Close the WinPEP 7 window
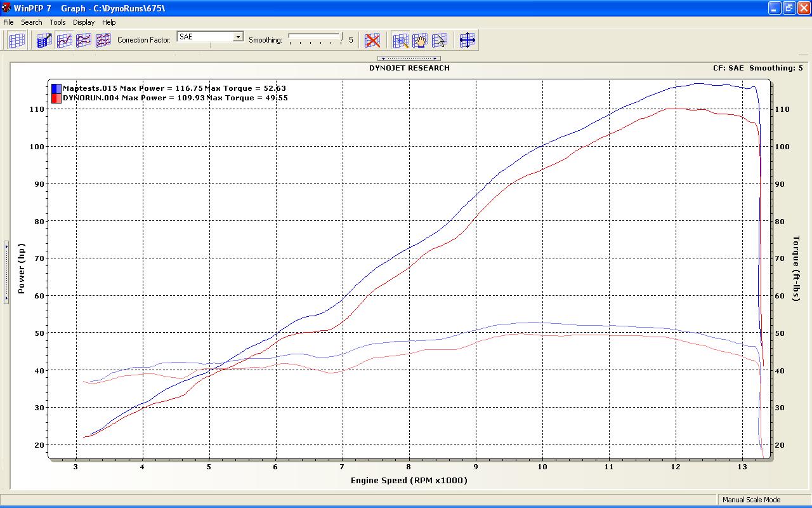812x508 pixels. pyautogui.click(x=803, y=8)
